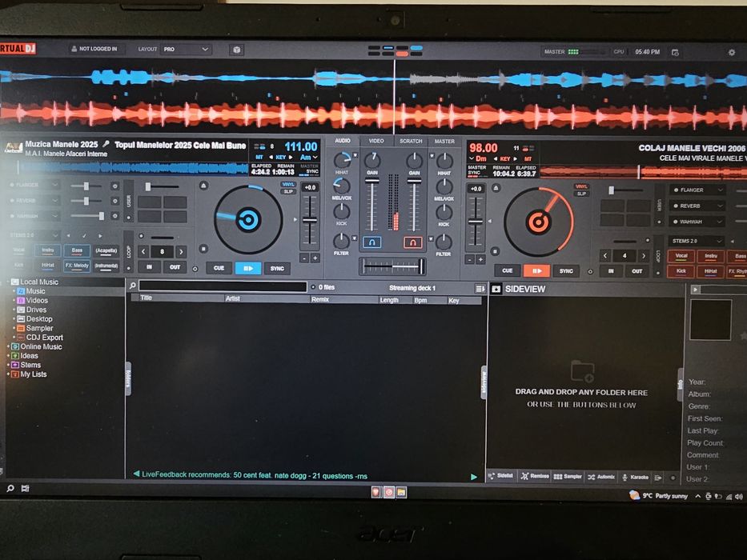
Task: Set loop OUT on right deck
Action: click(637, 271)
